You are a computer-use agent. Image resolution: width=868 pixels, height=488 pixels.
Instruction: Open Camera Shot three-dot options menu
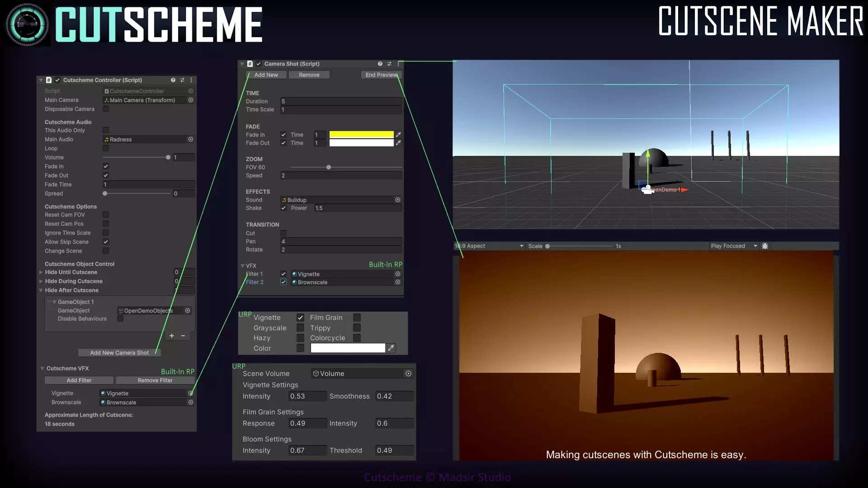pos(398,64)
